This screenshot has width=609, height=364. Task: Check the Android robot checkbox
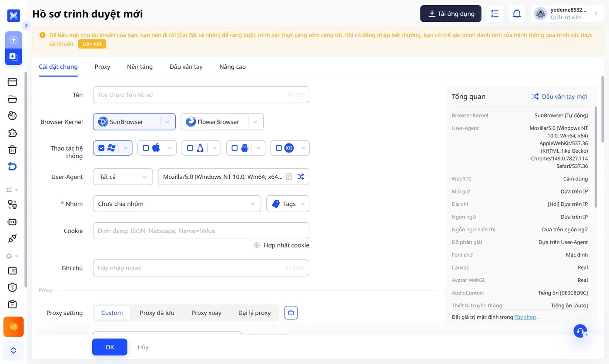pyautogui.click(x=234, y=148)
